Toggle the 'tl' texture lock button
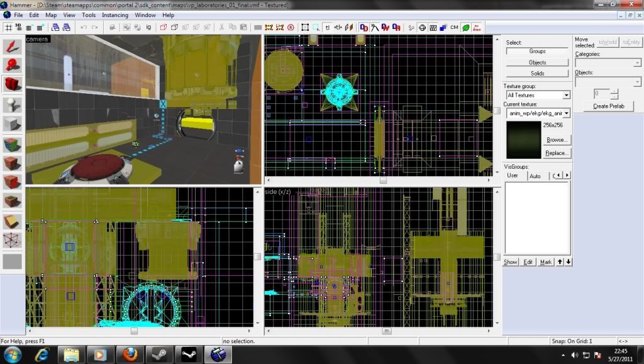Screen dimensions: 644x364 coord(327,28)
